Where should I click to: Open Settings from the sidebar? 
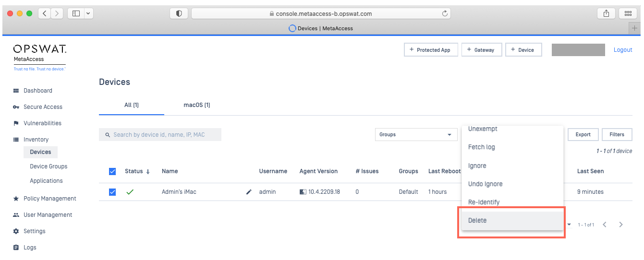coord(35,231)
